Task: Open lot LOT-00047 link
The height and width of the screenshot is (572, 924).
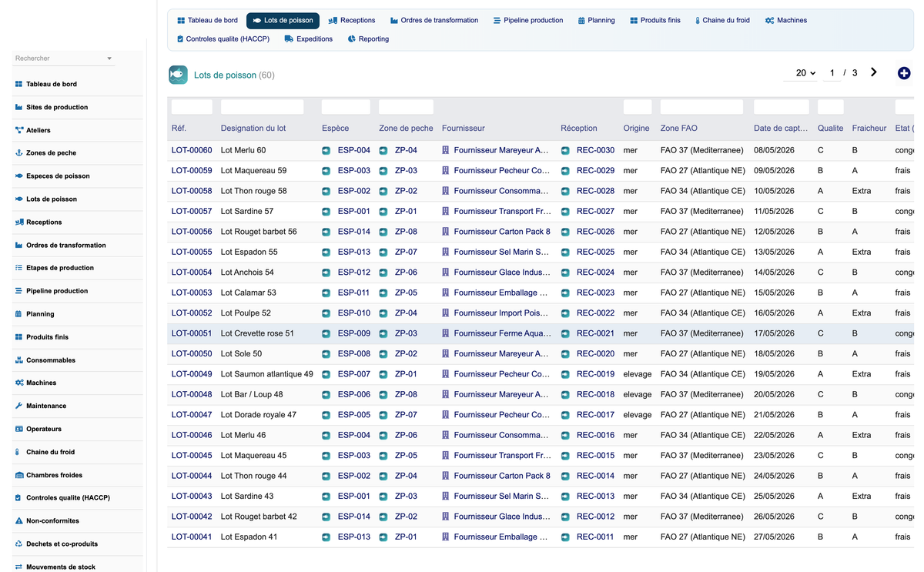Action: (192, 415)
